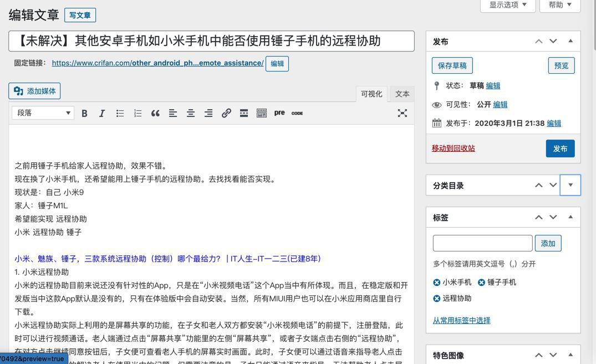The width and height of the screenshot is (596, 364).
Task: Open the 段落 format dropdown
Action: tap(43, 113)
